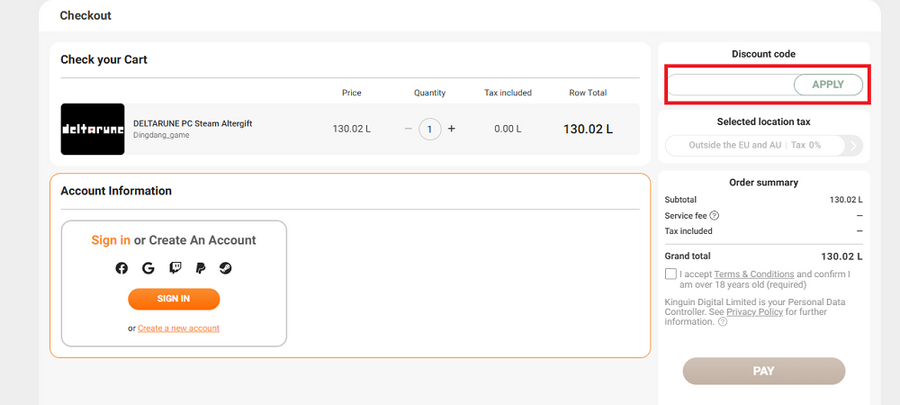Sign in with the Google icon

tap(148, 268)
